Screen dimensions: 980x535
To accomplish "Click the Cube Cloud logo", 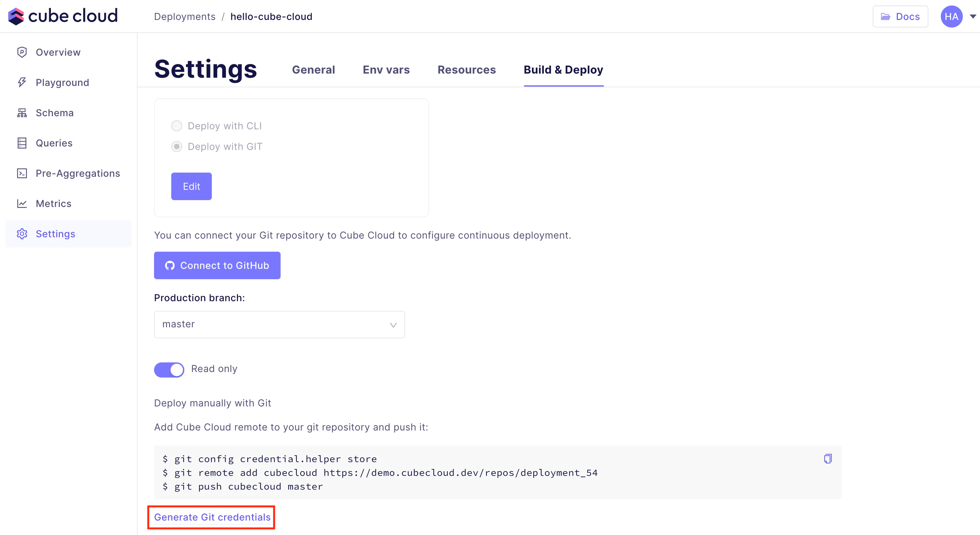I will [x=63, y=16].
